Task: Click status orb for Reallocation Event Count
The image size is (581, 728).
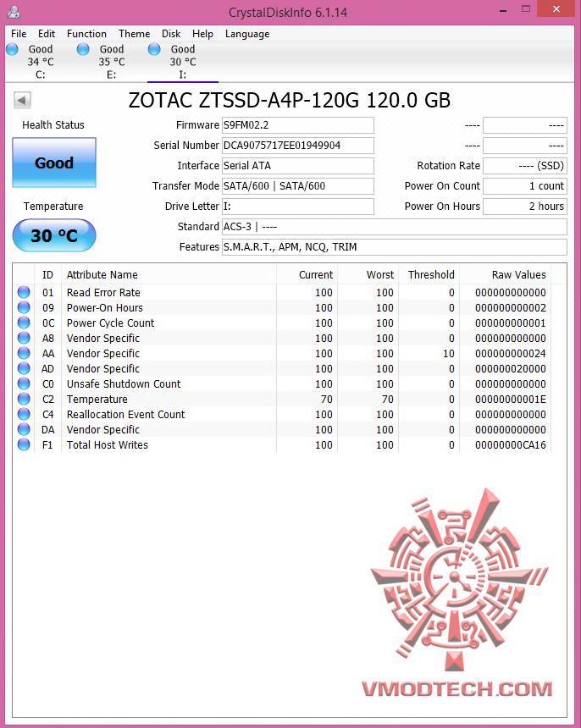Action: 24,414
